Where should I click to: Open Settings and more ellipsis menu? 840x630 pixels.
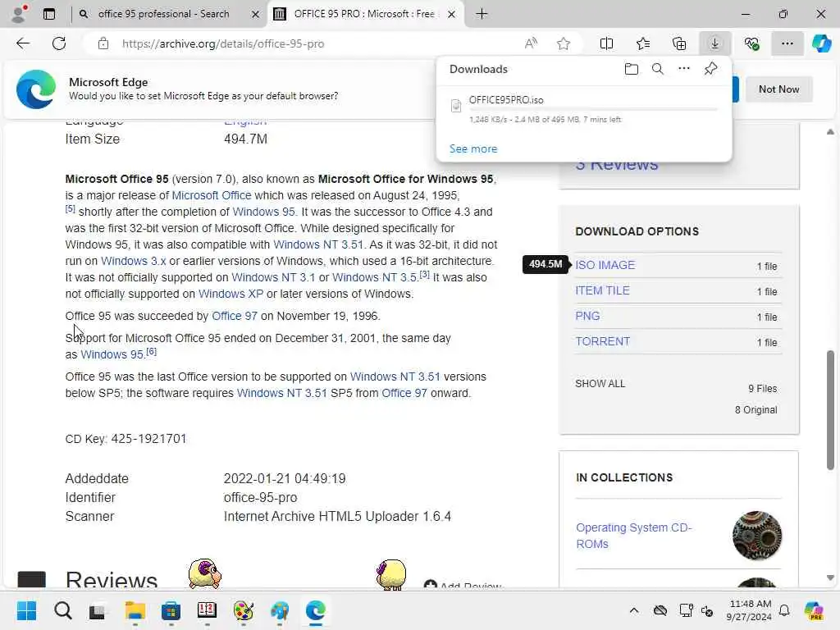point(787,43)
